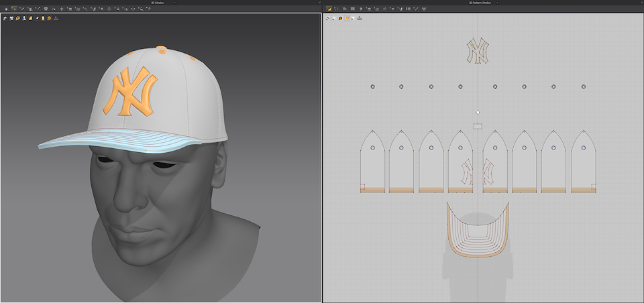The width and height of the screenshot is (644, 303).
Task: Undock the 2D Pattern Window using its corner button
Action: 641,3
